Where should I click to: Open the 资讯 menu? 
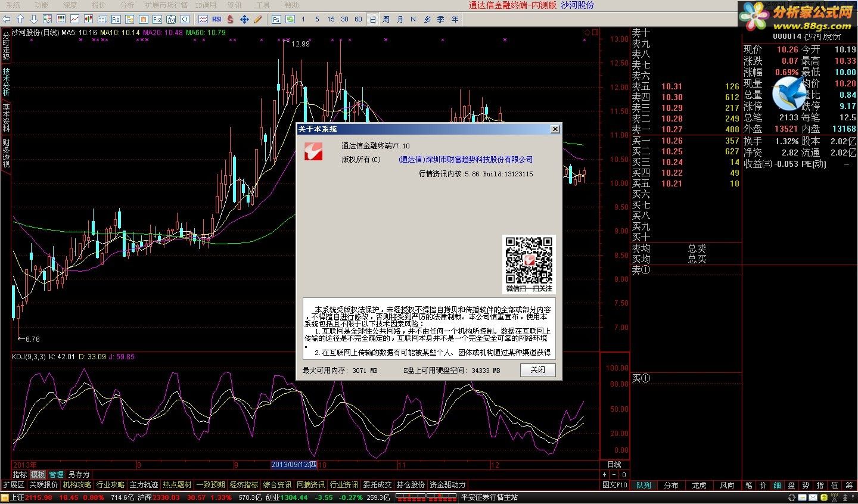click(x=234, y=5)
